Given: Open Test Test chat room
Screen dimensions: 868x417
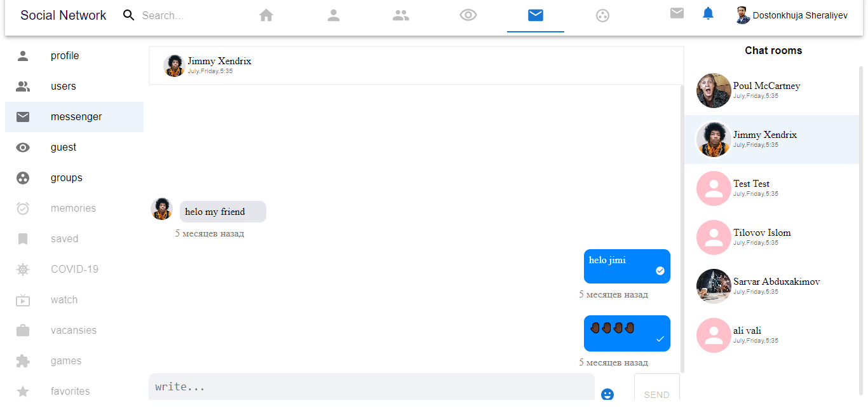Looking at the screenshot, I should [771, 188].
